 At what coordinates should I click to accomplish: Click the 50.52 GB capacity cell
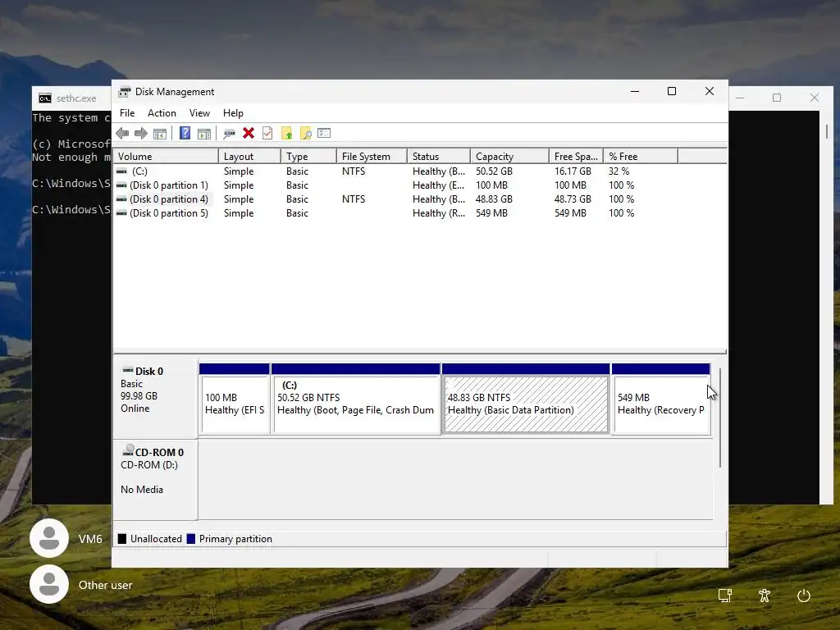(494, 171)
